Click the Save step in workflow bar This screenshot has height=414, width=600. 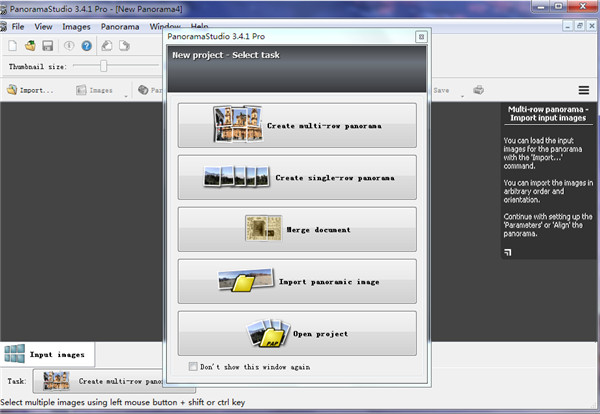[x=441, y=90]
